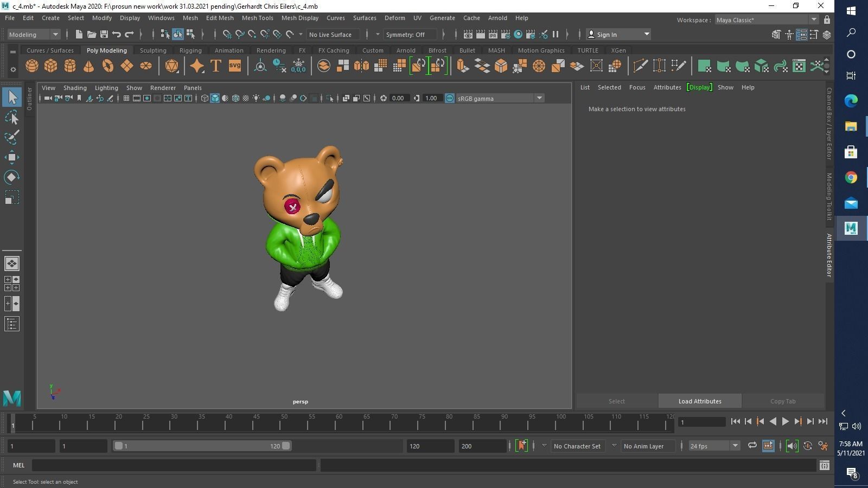Click the Pause Viewport icon
The width and height of the screenshot is (868, 488).
point(556,34)
